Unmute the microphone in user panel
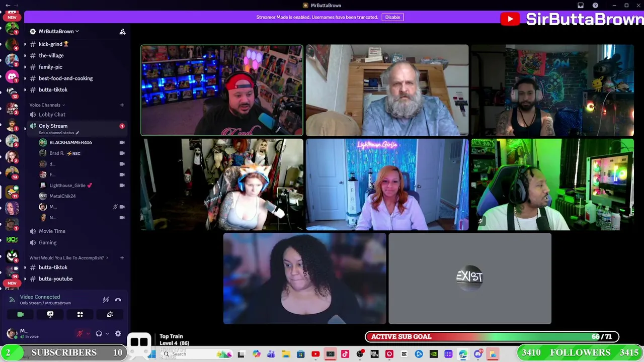Screen dimensions: 644x362 (79, 333)
